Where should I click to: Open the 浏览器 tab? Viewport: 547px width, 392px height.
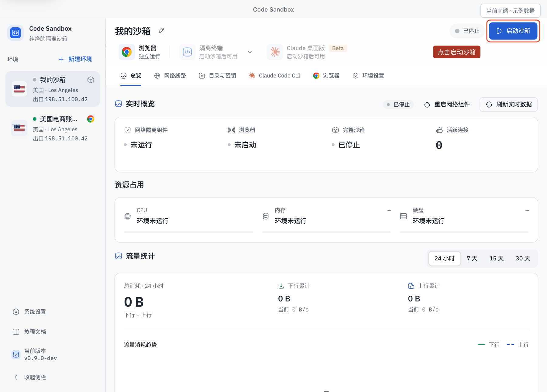[326, 76]
